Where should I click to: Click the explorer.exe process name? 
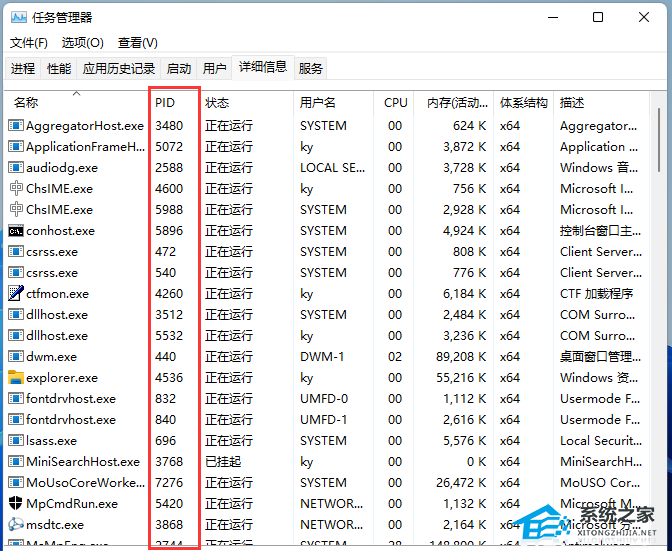tap(62, 377)
